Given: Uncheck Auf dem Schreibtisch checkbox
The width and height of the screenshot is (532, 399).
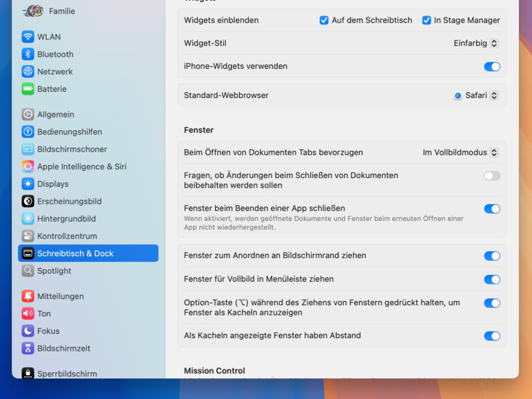Looking at the screenshot, I should tap(324, 20).
